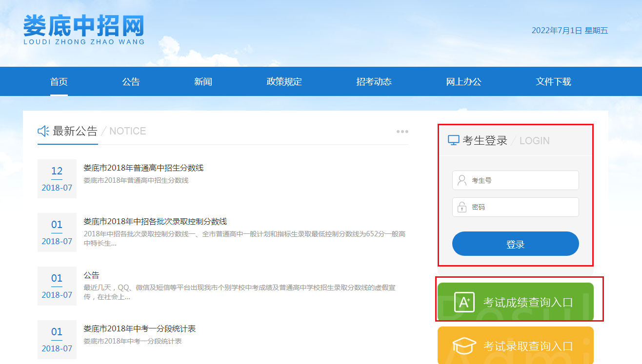The image size is (642, 364).
Task: Open the 首页 navigation tab
Action: click(59, 82)
